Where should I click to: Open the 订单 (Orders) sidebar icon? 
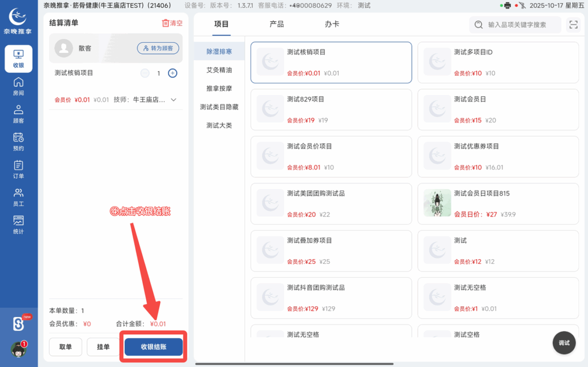[18, 169]
